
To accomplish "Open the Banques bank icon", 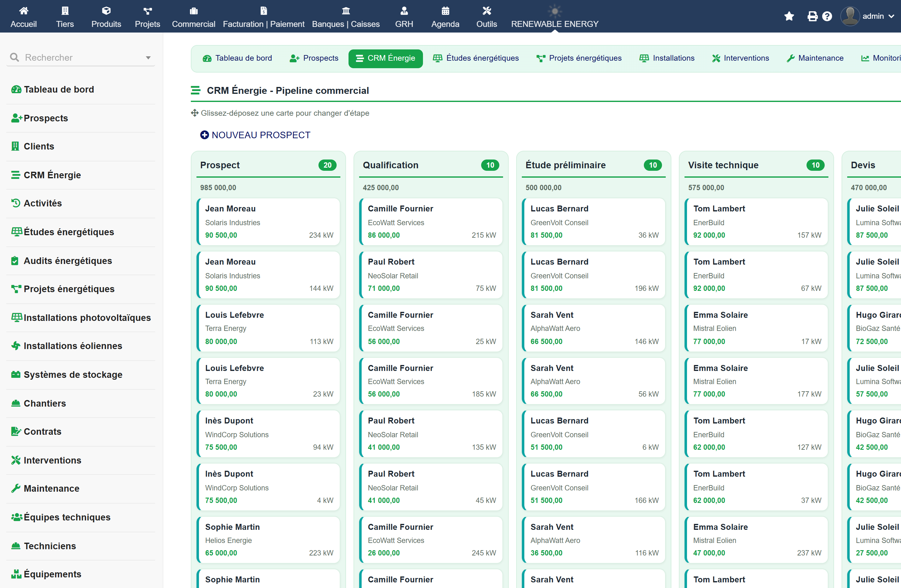I will tap(346, 11).
